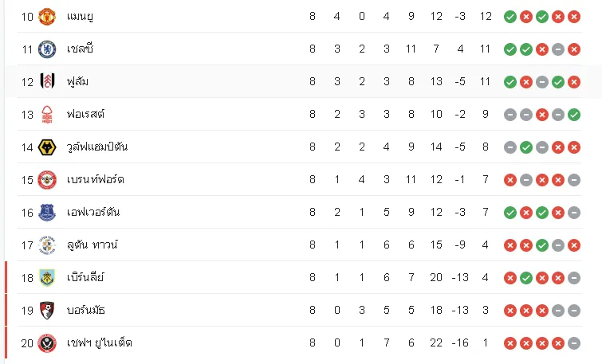Open the Fulham crest icon
The width and height of the screenshot is (602, 364).
tap(47, 82)
